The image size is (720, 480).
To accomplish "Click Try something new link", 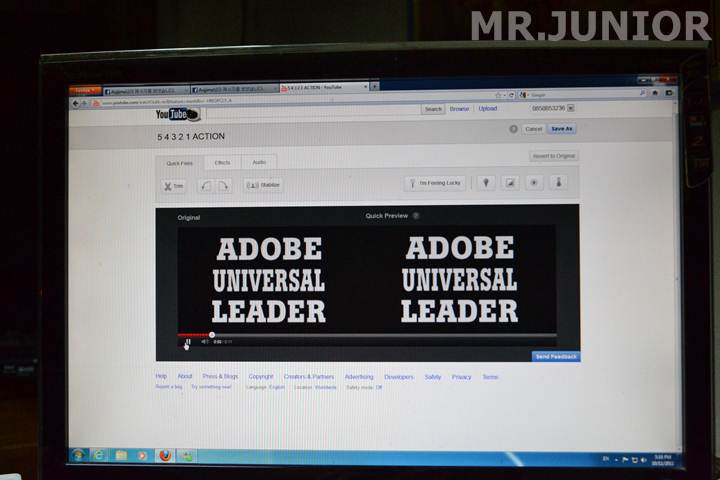I will [x=211, y=387].
